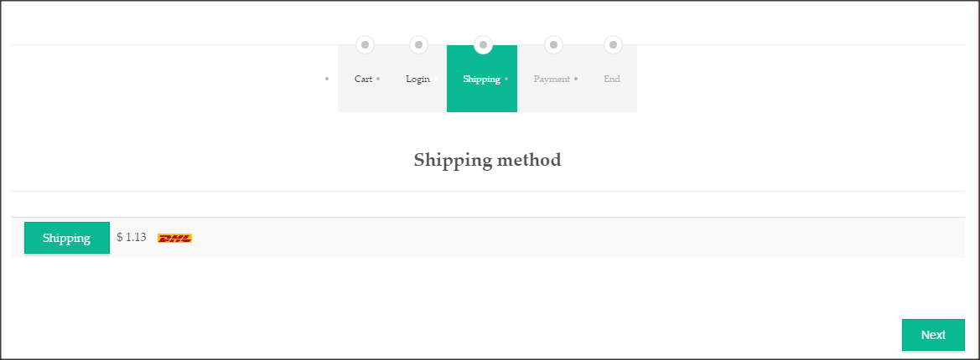Click the circle marker above Login
This screenshot has height=360, width=980.
click(419, 44)
